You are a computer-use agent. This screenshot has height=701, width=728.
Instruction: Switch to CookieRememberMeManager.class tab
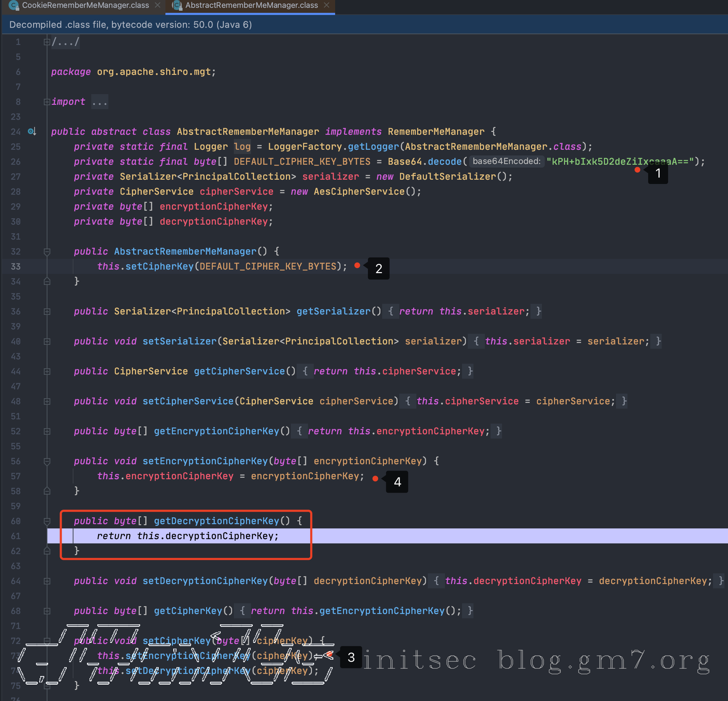click(85, 5)
